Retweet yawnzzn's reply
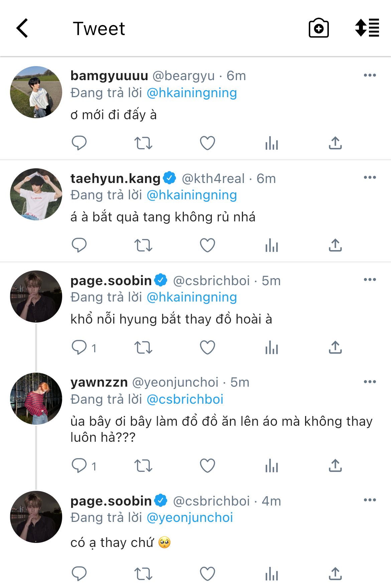The image size is (391, 588). click(x=143, y=466)
